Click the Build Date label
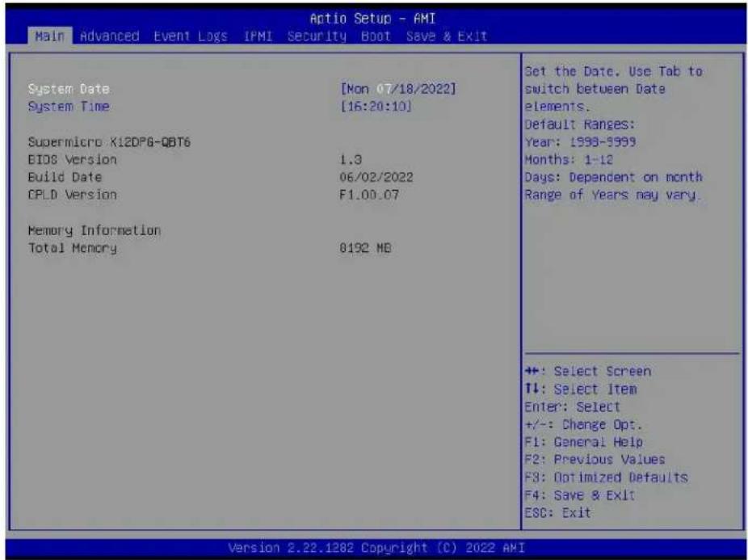Screen dimensions: 748x560 tap(65, 177)
